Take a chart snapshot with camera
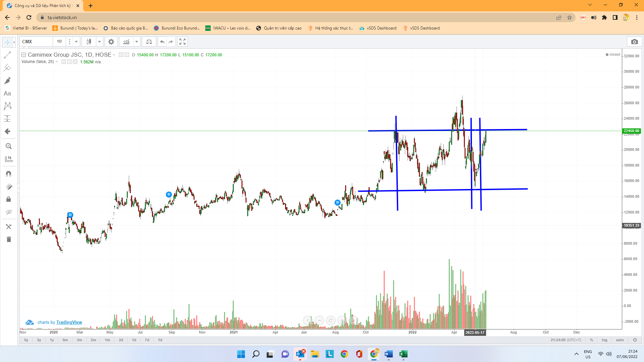644x362 pixels. (634, 42)
